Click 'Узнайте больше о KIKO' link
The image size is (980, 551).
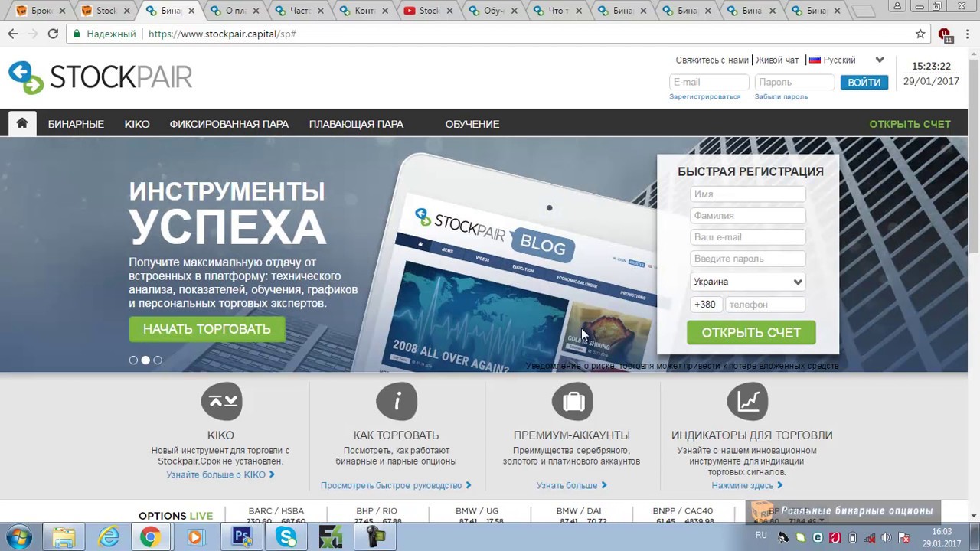click(x=220, y=474)
